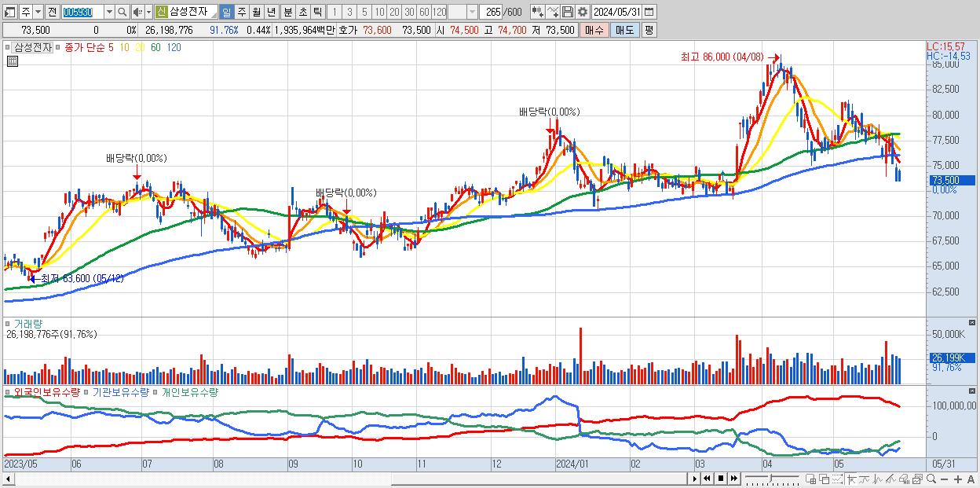Click the 기관보유수량 legend label
The image size is (980, 488).
click(120, 391)
